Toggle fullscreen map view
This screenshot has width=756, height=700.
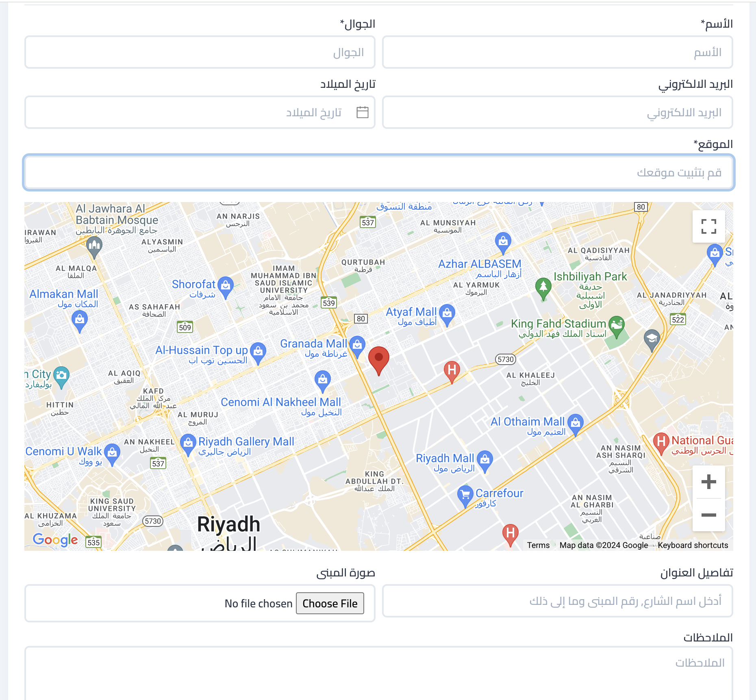coord(708,226)
